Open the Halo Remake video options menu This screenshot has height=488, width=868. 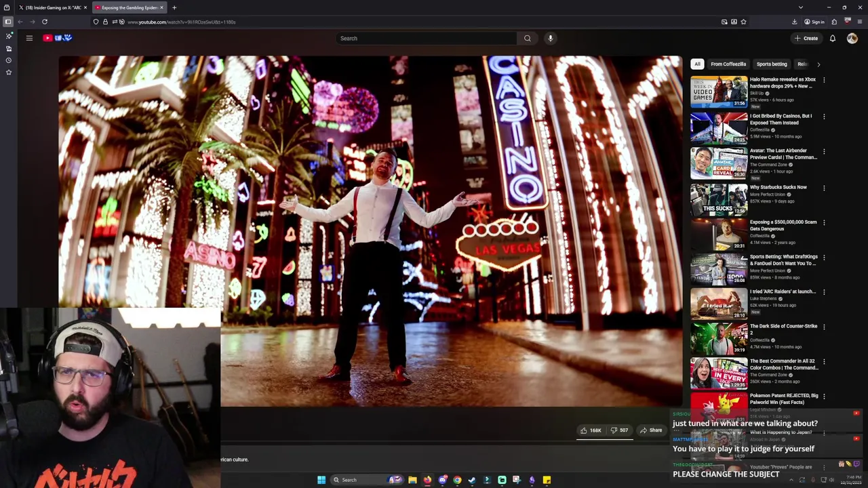coord(824,80)
